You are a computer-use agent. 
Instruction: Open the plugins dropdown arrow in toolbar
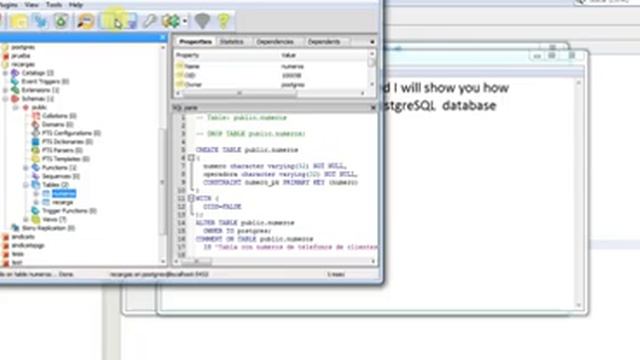pyautogui.click(x=185, y=21)
